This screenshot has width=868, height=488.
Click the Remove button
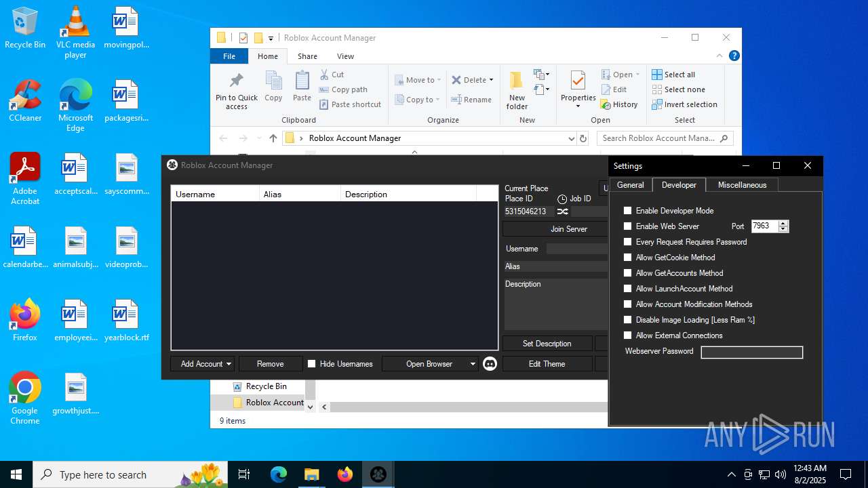[270, 364]
